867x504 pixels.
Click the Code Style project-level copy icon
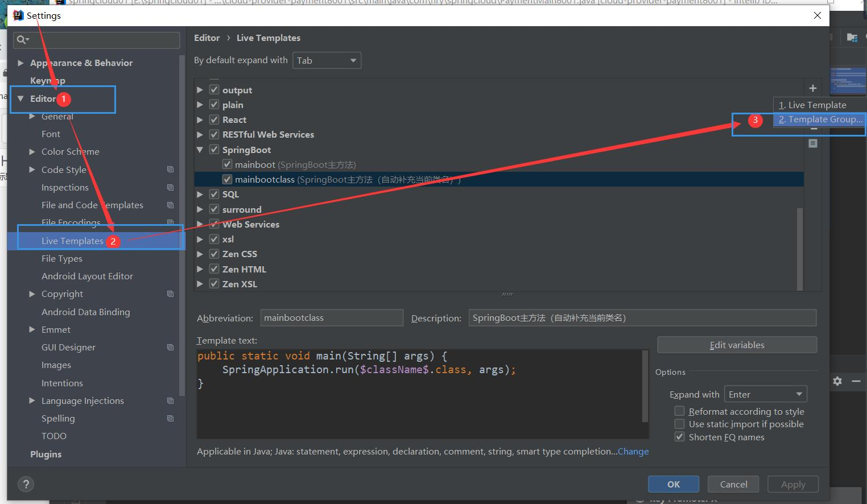point(170,170)
